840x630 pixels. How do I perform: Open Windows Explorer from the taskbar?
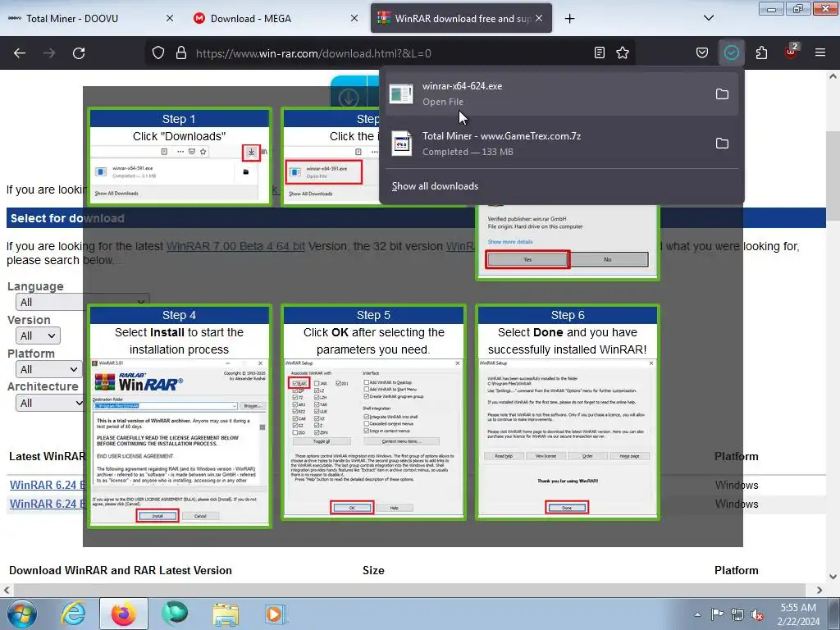point(226,614)
